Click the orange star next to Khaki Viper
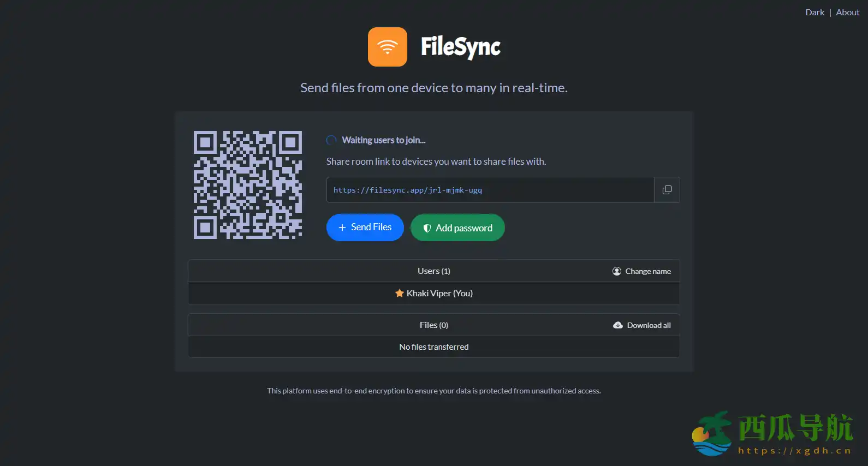Viewport: 868px width, 466px height. coord(400,294)
